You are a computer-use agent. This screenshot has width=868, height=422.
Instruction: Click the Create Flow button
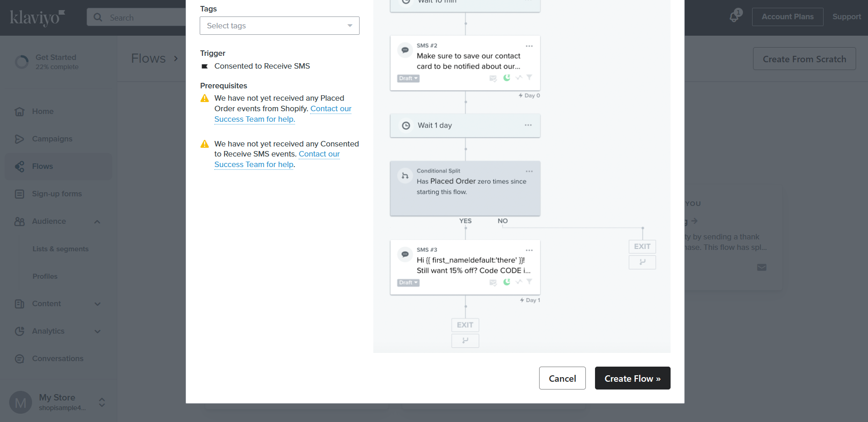tap(633, 378)
